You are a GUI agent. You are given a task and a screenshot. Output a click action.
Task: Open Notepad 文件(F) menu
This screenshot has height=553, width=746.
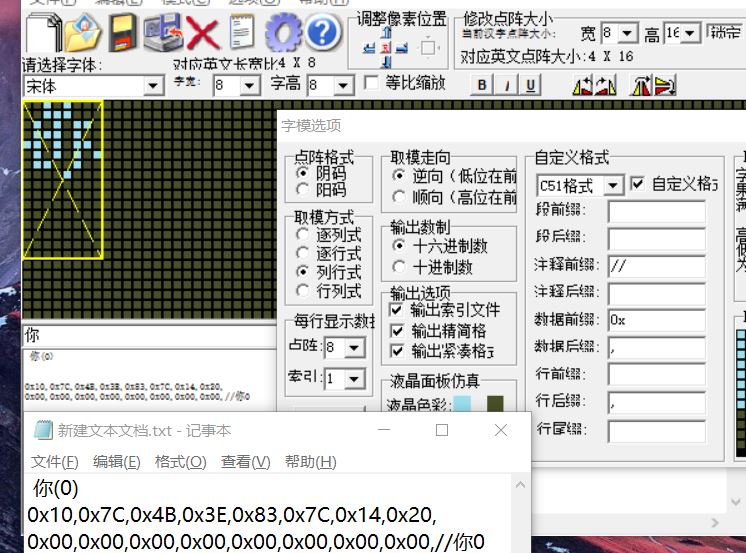pyautogui.click(x=55, y=462)
